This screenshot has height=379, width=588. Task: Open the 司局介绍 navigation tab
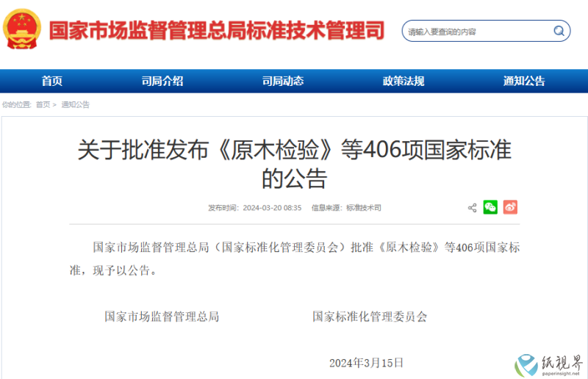[162, 81]
